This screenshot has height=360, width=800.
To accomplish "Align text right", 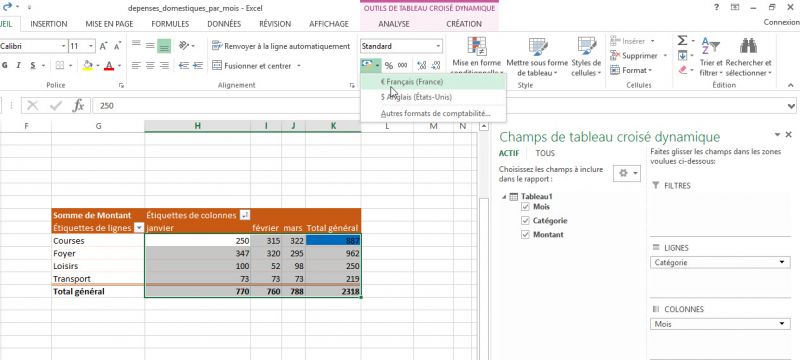I will coord(164,65).
